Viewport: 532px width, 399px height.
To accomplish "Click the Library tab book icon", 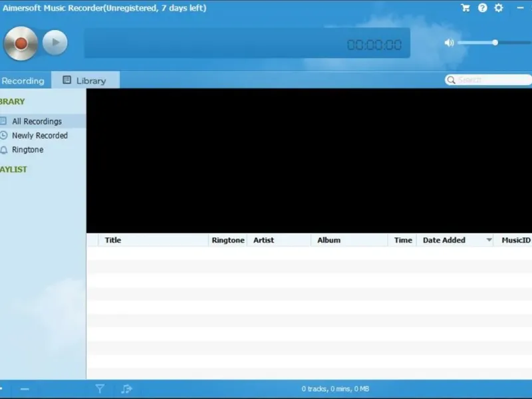I will pyautogui.click(x=67, y=80).
